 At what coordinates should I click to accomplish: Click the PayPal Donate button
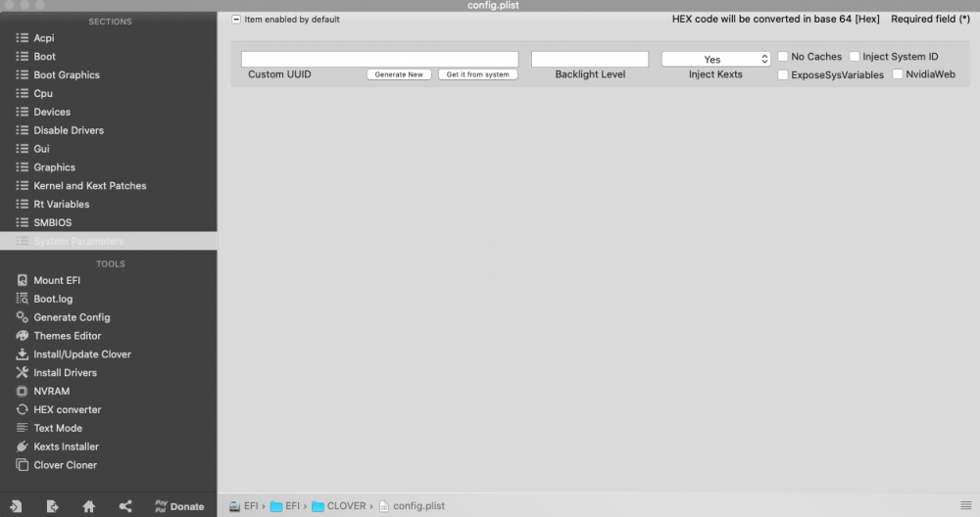click(x=179, y=506)
